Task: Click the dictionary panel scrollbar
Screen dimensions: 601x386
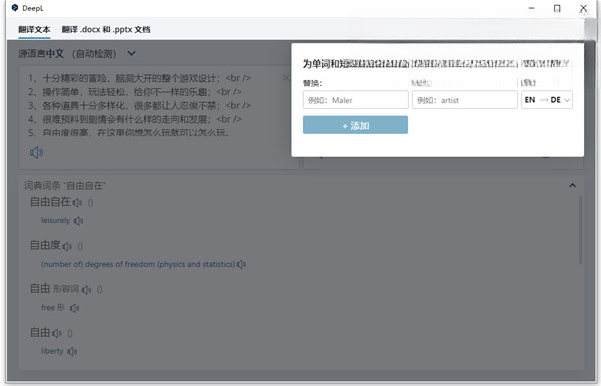Action: coord(580,230)
